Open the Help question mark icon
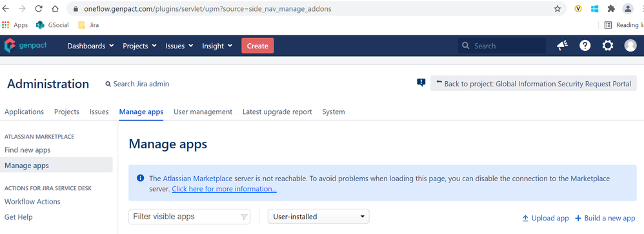644x234 pixels. pos(585,46)
